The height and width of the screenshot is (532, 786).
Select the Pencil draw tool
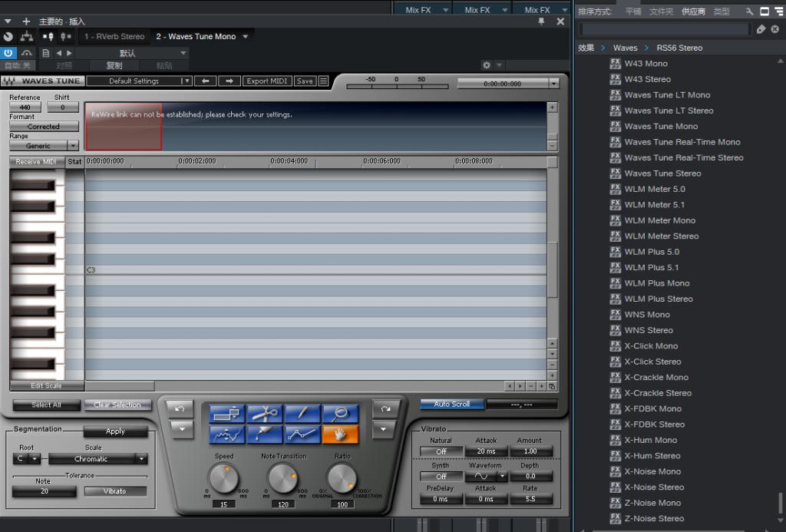302,414
